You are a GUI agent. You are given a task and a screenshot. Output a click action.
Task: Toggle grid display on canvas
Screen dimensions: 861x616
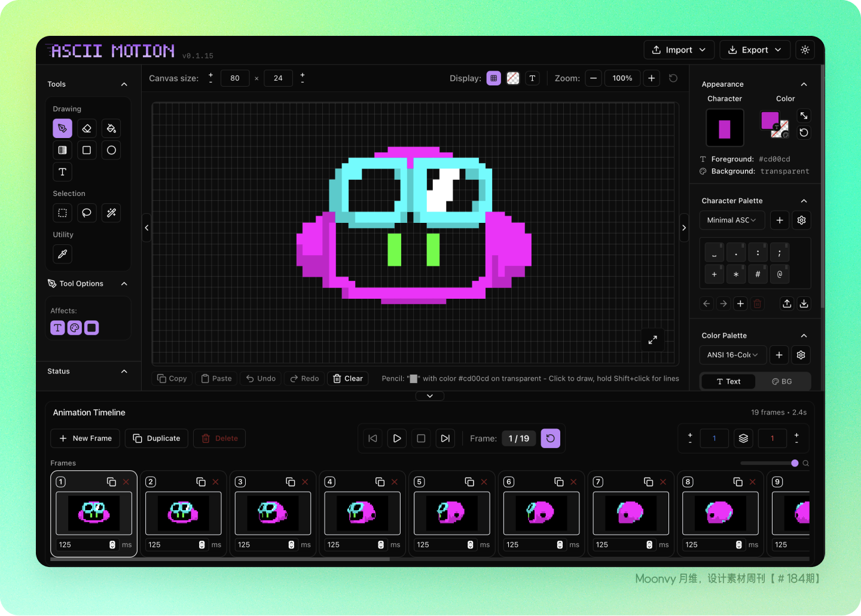[493, 78]
